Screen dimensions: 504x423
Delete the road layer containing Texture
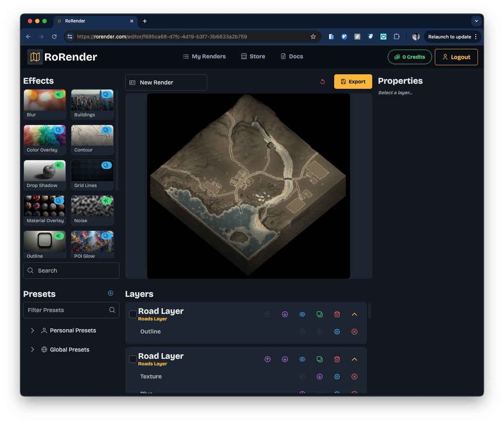[337, 359]
